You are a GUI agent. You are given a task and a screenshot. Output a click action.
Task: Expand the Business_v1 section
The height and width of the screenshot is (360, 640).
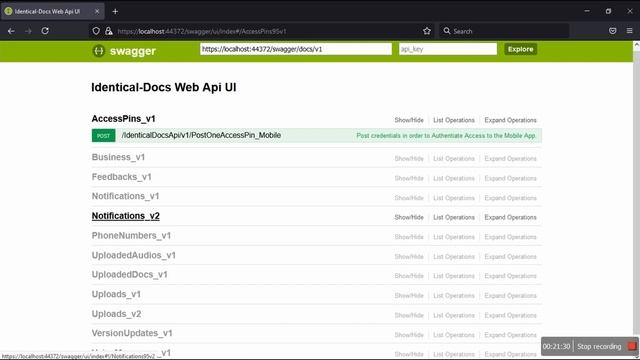(118, 157)
